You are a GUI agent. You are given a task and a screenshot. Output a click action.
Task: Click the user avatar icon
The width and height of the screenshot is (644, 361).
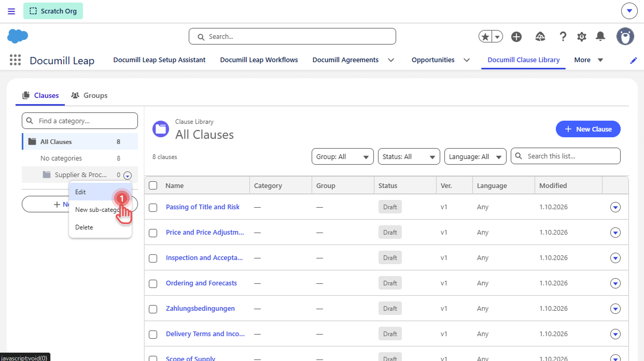[625, 36]
